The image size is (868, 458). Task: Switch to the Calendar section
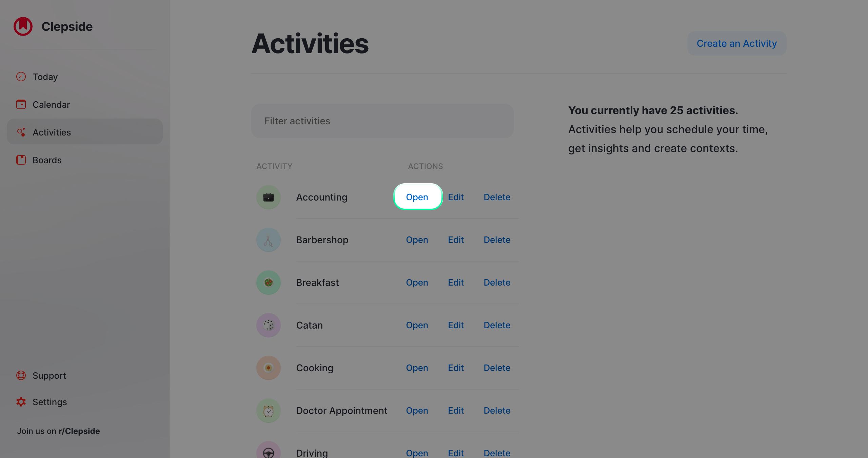click(x=51, y=104)
